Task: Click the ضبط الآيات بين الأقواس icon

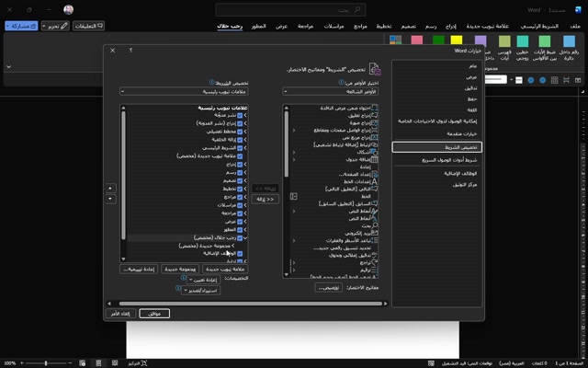Action: [546, 52]
